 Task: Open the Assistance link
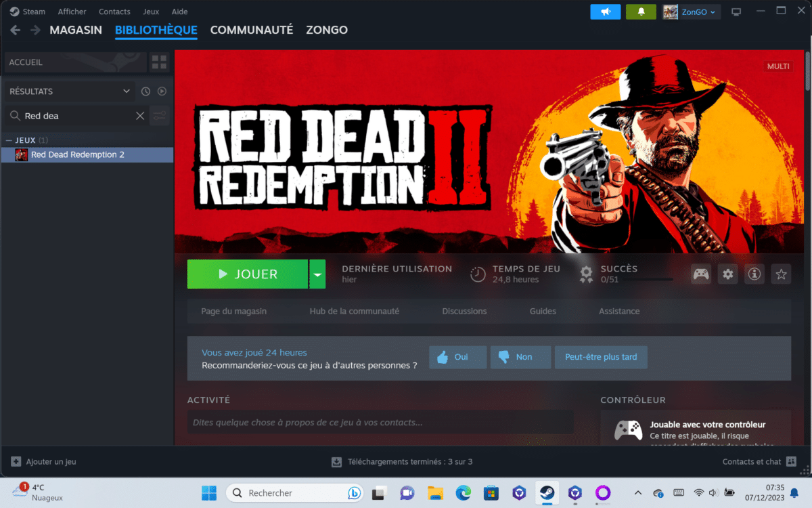[619, 312]
